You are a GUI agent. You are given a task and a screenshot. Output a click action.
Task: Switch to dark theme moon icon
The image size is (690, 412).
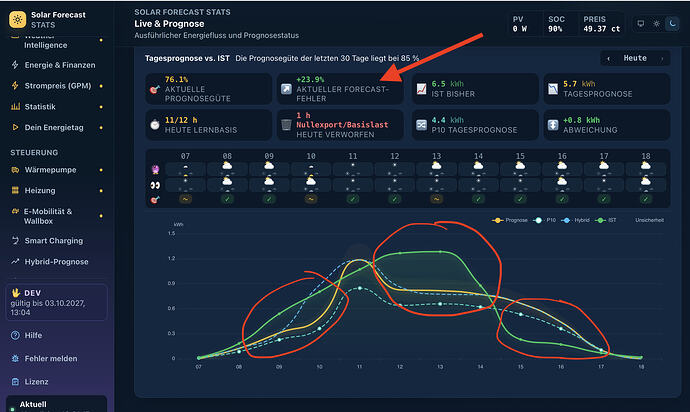[672, 24]
